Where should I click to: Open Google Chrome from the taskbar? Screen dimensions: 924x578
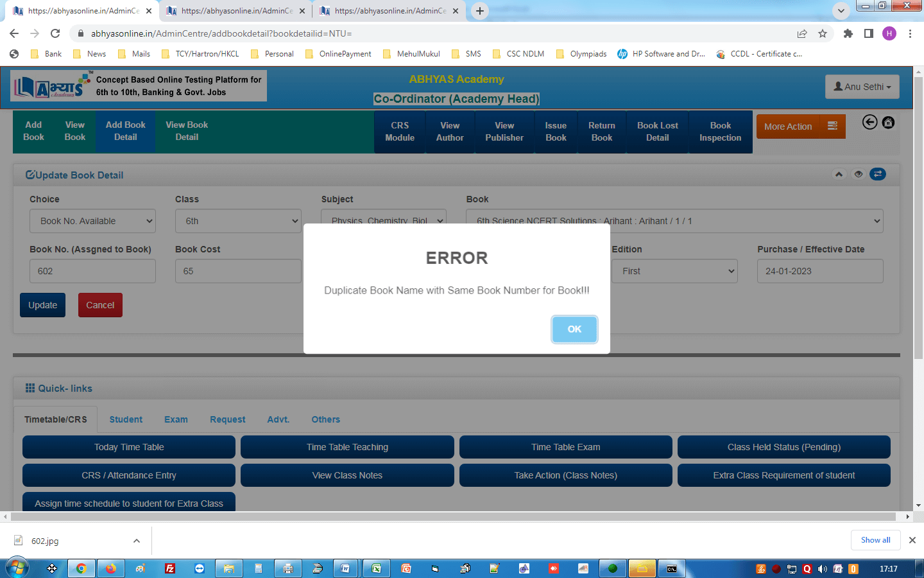[81, 568]
